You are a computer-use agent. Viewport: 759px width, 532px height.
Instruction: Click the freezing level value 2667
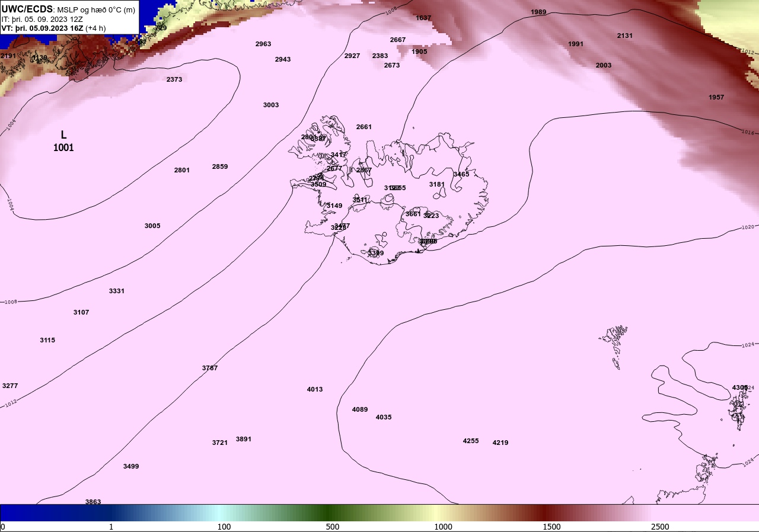tap(398, 40)
